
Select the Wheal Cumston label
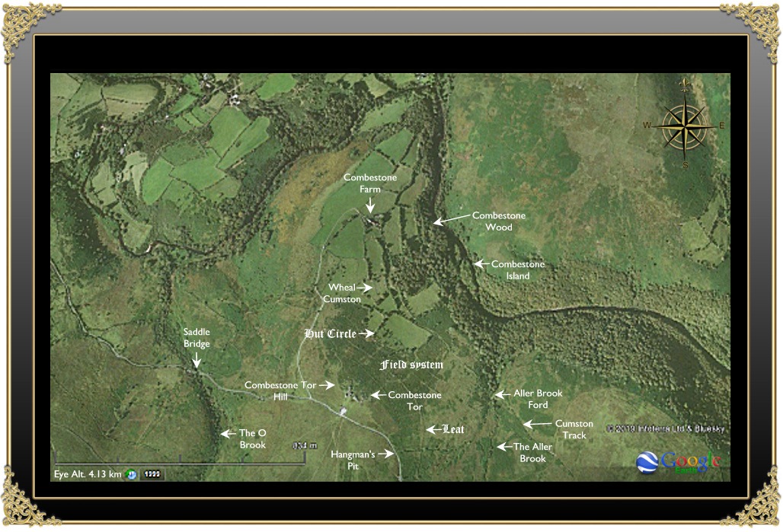341,293
